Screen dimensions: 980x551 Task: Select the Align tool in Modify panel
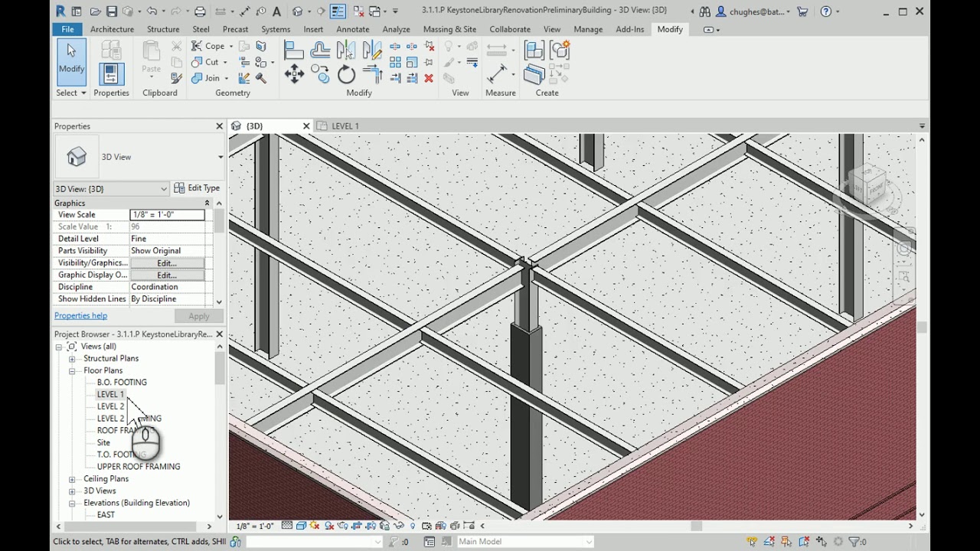pos(294,51)
